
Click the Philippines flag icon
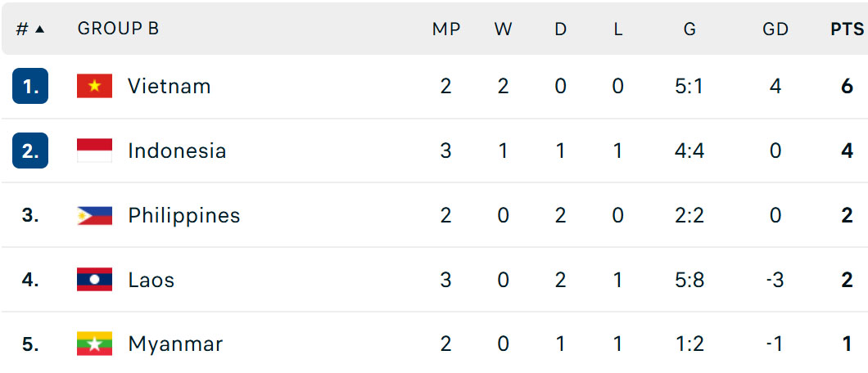[95, 215]
